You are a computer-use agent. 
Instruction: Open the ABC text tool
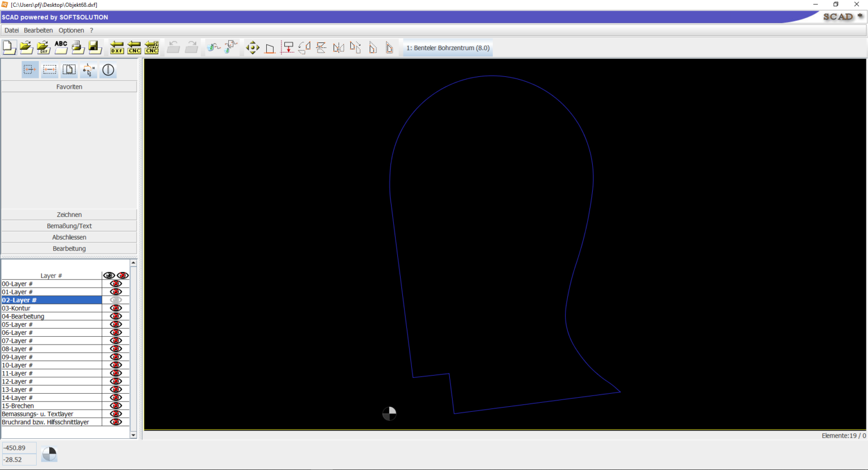tap(60, 47)
